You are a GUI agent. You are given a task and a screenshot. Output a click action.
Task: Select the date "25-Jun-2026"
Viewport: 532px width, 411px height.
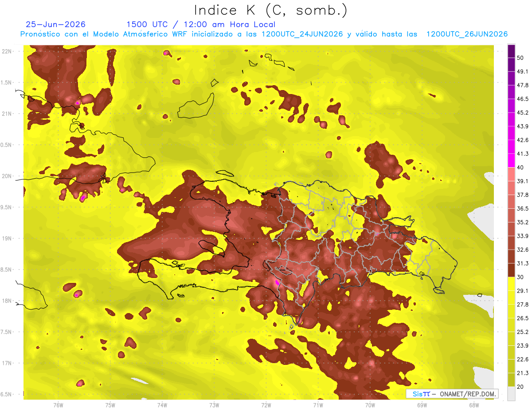tap(56, 24)
